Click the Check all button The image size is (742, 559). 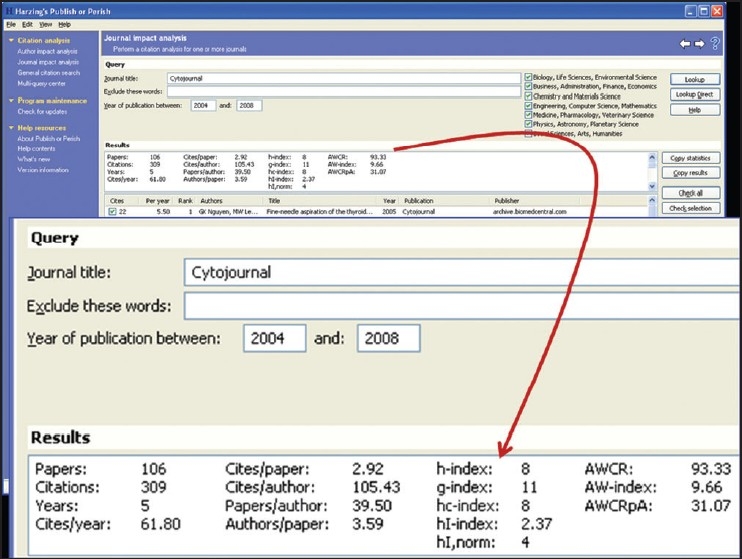690,193
